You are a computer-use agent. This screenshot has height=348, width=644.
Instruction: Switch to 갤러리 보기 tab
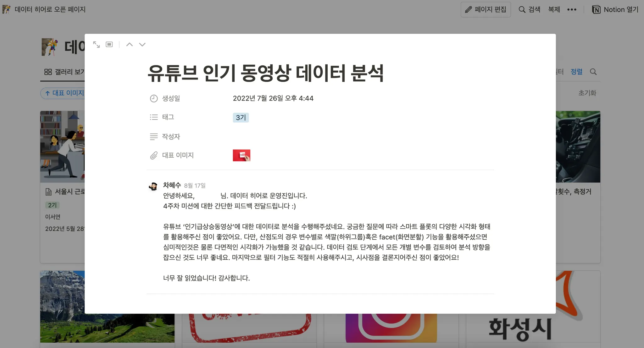click(x=64, y=72)
